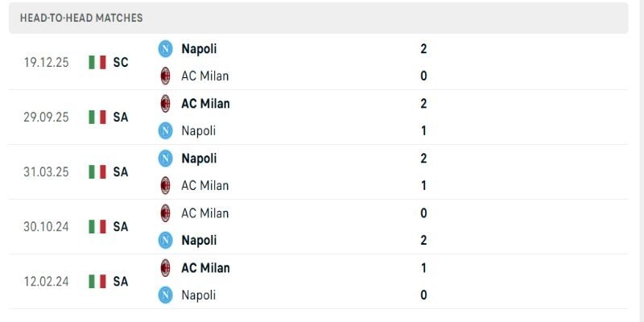Open the match dated 30.10.24
Image resolution: width=644 pixels, height=322 pixels.
coord(47,226)
